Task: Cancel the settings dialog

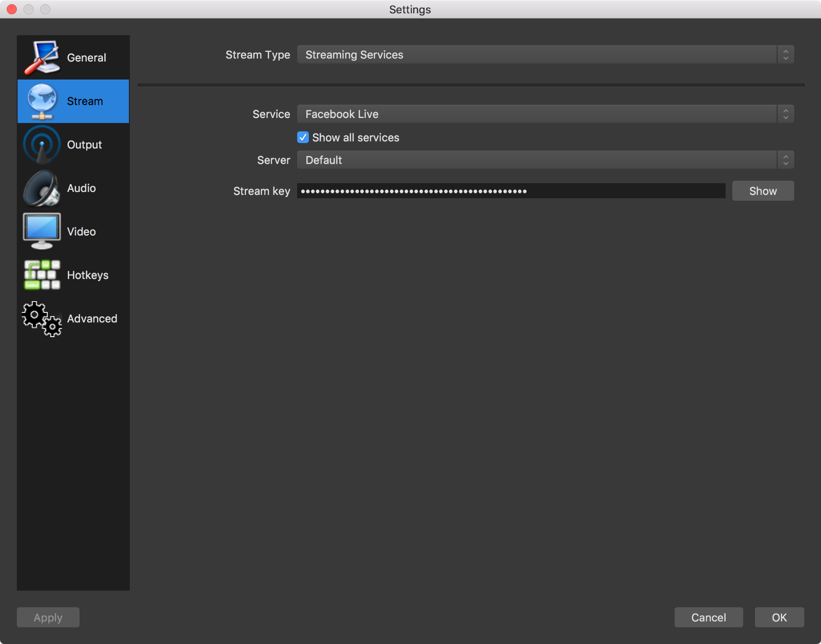Action: (x=708, y=617)
